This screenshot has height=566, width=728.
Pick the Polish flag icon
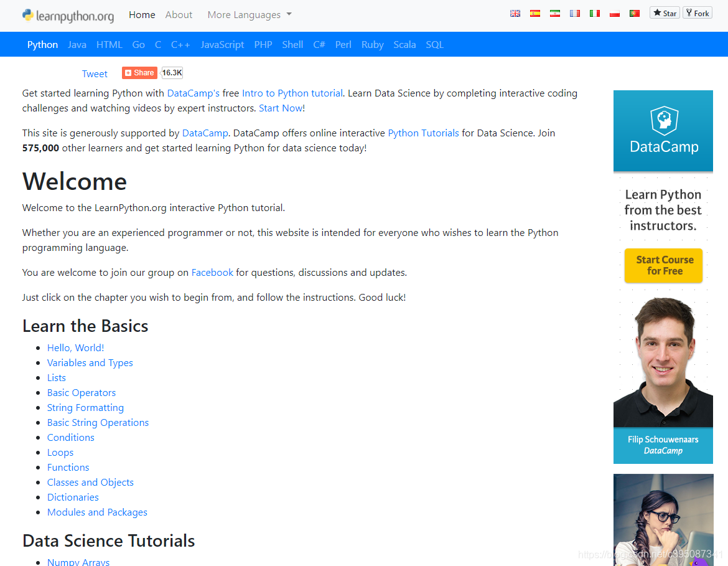coord(615,14)
